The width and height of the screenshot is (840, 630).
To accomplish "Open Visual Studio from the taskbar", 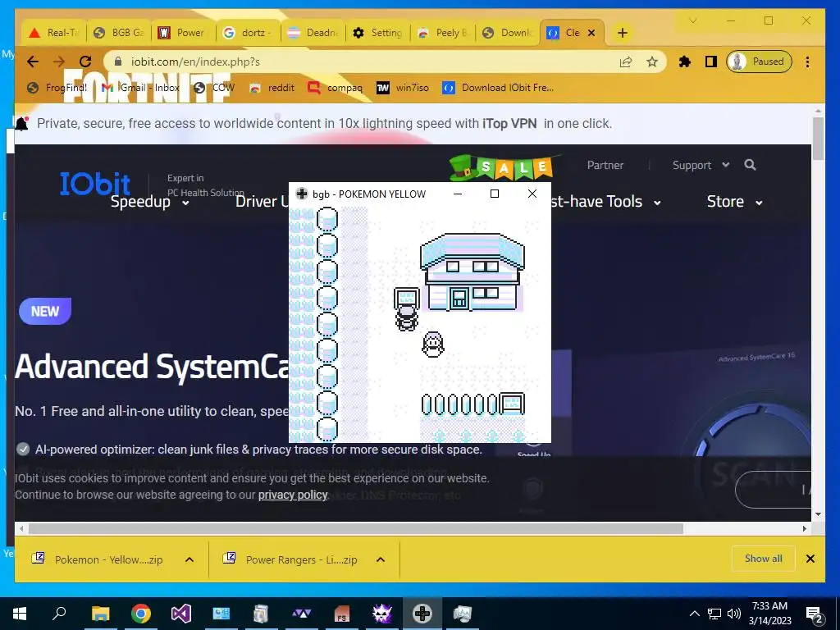I will click(181, 614).
